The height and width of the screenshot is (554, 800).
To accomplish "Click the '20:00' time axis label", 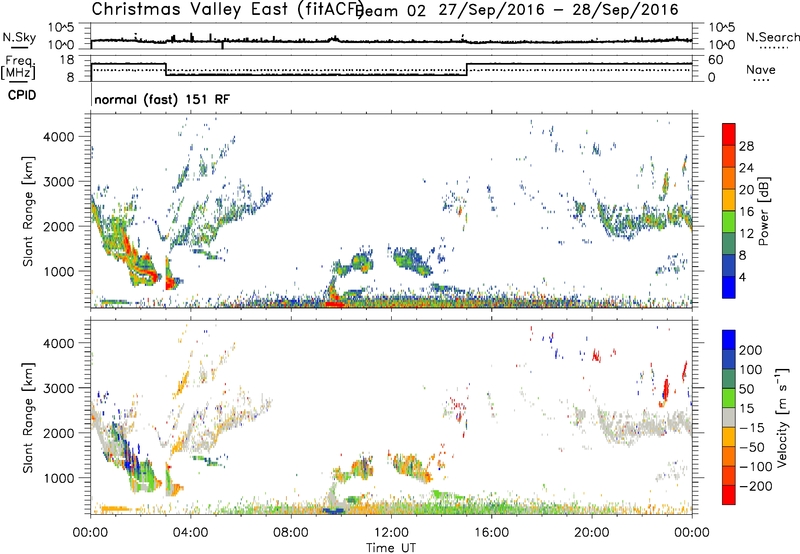I will coord(592,533).
